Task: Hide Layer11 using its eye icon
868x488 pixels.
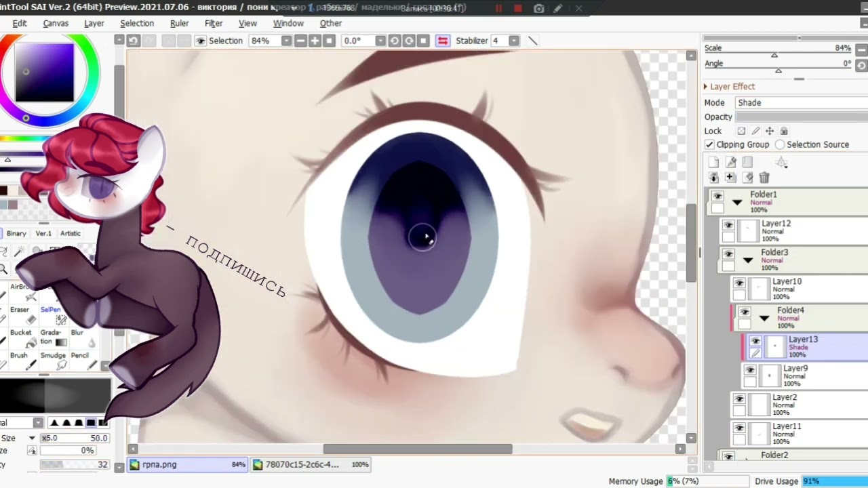Action: [739, 428]
